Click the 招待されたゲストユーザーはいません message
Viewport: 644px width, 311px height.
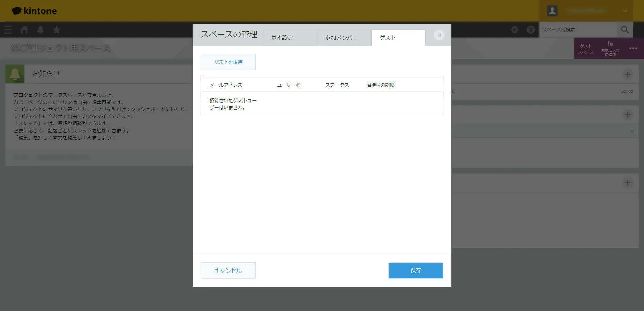pos(233,104)
